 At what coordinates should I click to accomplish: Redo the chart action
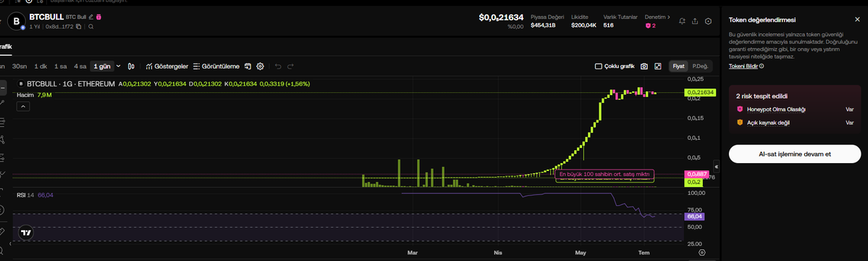click(x=290, y=67)
